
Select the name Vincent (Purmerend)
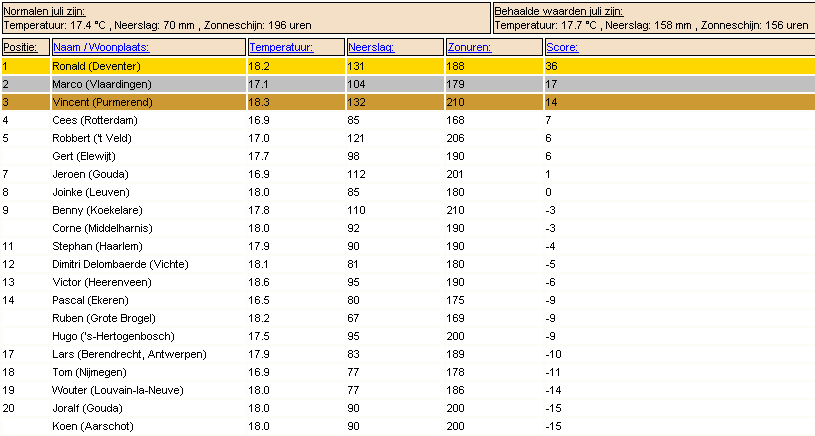102,102
